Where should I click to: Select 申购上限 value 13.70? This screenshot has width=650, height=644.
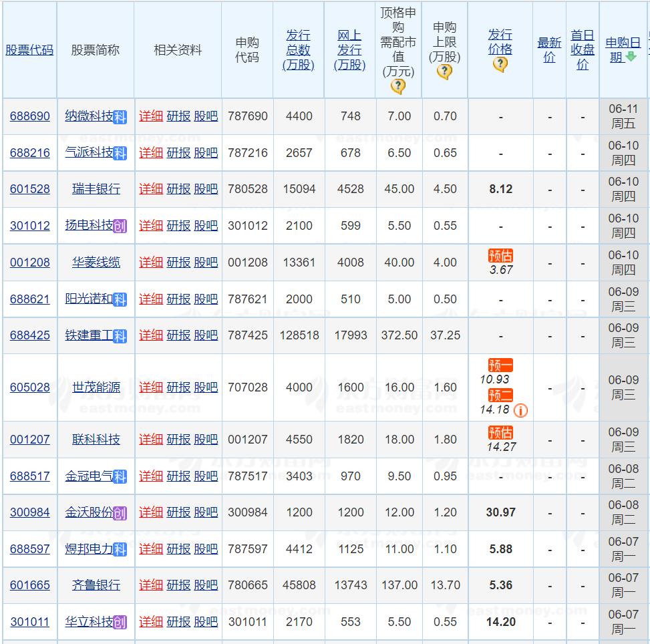445,585
